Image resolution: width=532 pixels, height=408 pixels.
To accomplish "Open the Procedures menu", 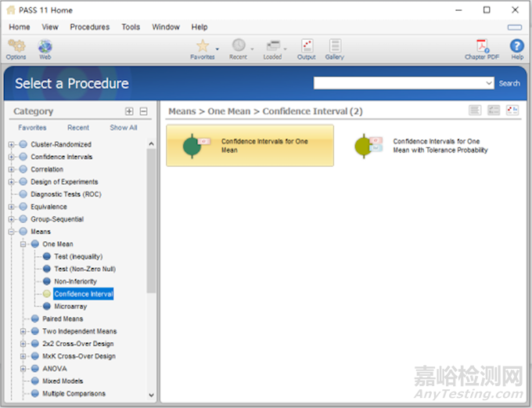I will coord(89,27).
